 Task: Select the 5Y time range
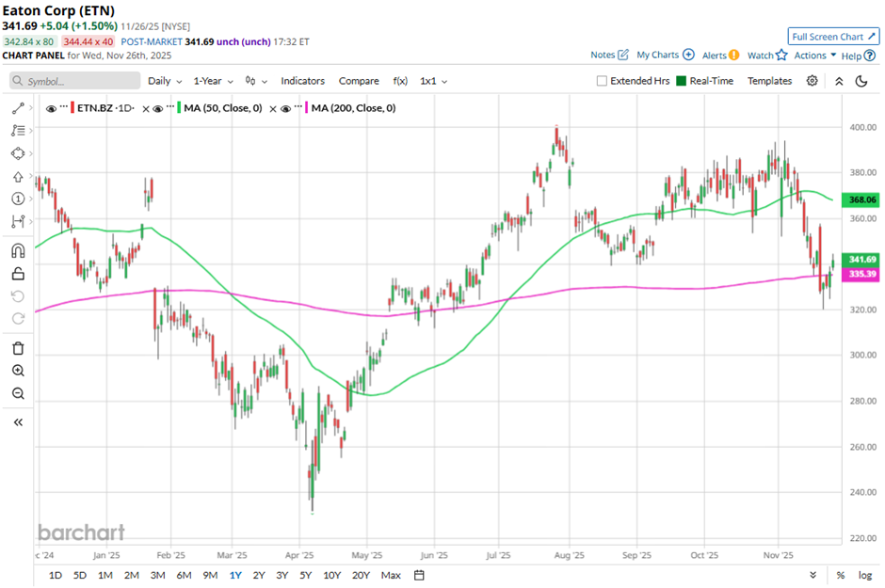pyautogui.click(x=305, y=575)
